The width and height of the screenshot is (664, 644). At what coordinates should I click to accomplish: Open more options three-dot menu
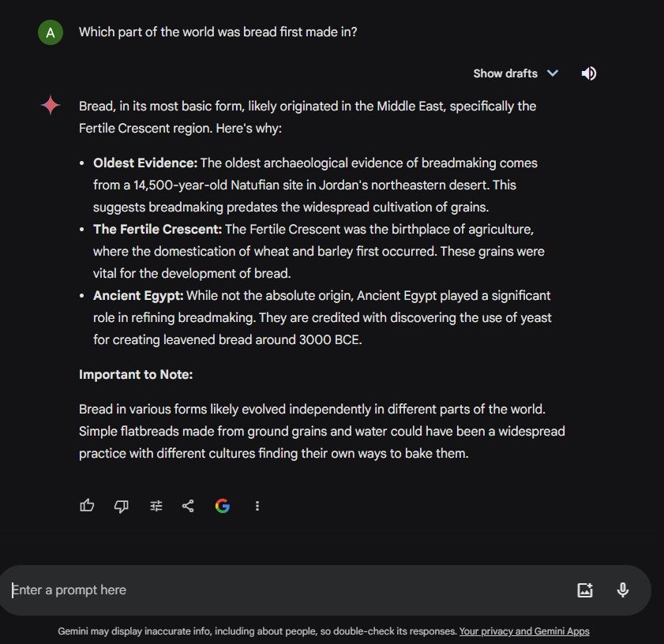pyautogui.click(x=257, y=506)
